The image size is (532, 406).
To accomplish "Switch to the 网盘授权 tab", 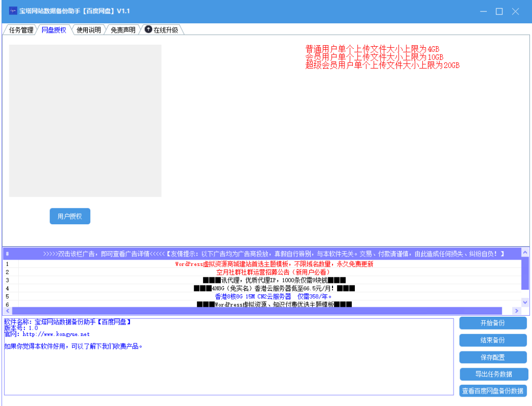I will pyautogui.click(x=54, y=30).
